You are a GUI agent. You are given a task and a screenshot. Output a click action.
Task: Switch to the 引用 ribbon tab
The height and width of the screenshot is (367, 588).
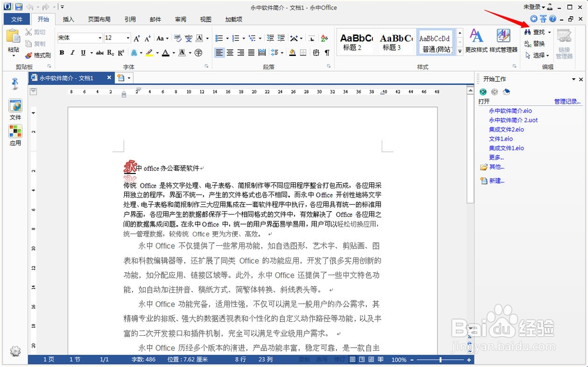click(130, 19)
